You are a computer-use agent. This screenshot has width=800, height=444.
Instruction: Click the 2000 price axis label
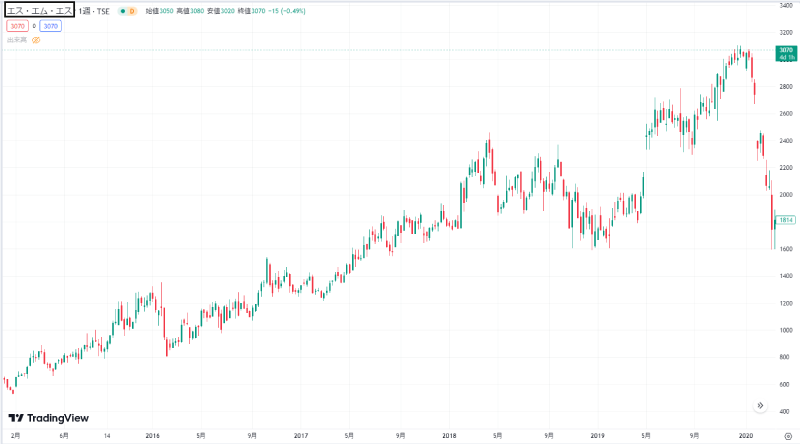point(786,194)
